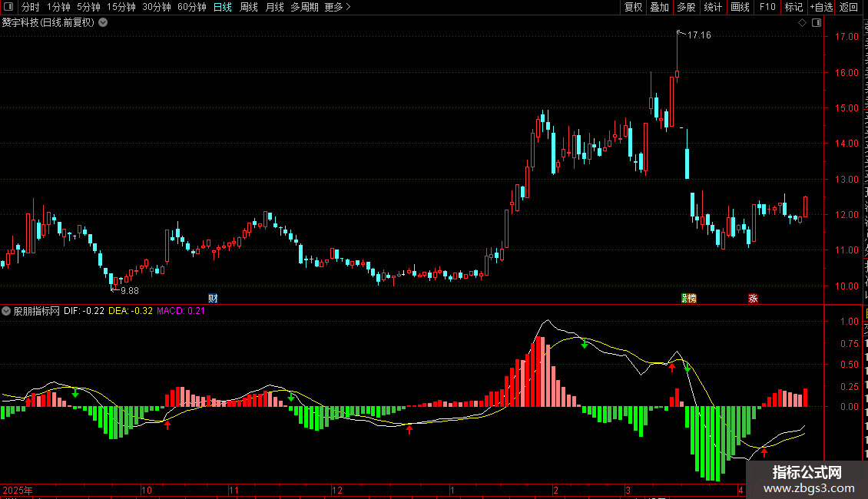Select the 1分钟 period tab
Image resolution: width=868 pixels, height=499 pixels.
tap(58, 7)
